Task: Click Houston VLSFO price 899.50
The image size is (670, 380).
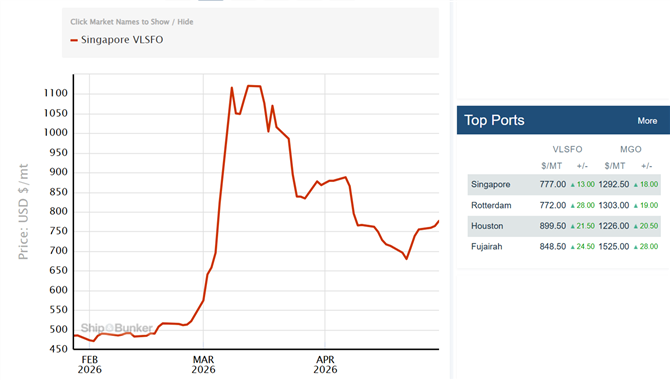Action: point(552,226)
